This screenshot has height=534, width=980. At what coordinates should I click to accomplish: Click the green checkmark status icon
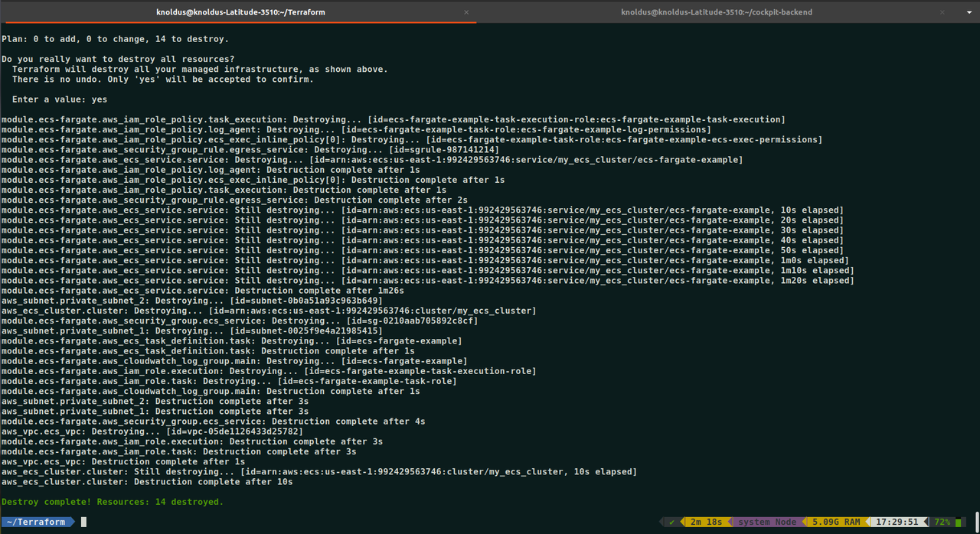[x=671, y=523]
